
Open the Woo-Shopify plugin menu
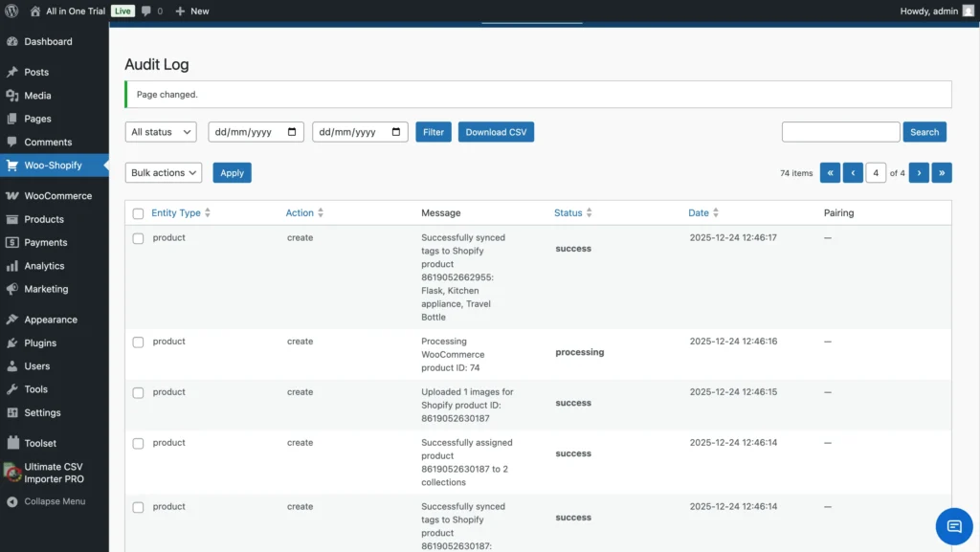point(53,165)
